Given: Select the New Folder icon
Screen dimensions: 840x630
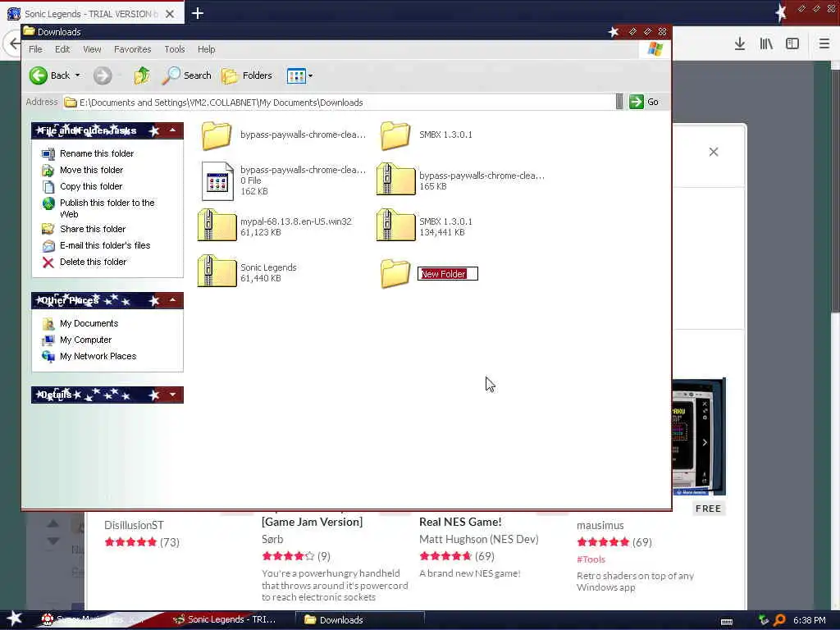Looking at the screenshot, I should [395, 273].
